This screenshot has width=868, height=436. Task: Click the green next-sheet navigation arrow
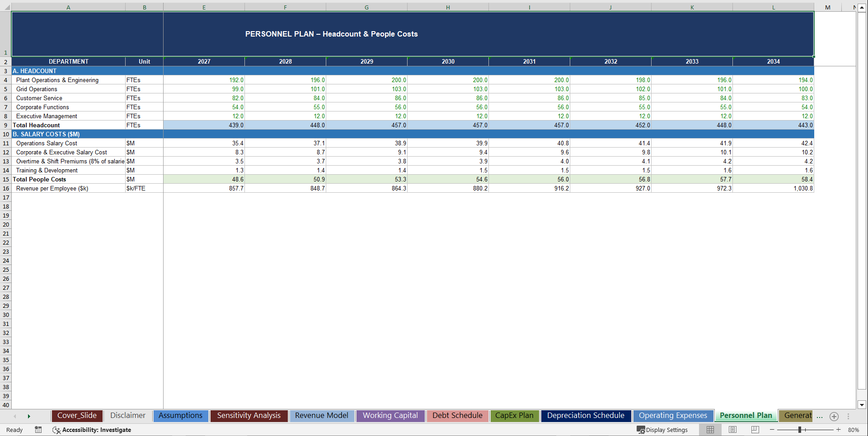pos(29,416)
